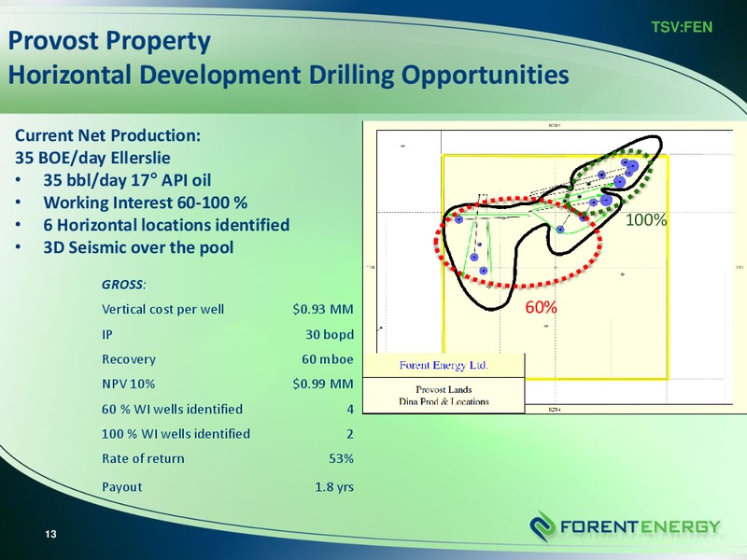Select the '35 BOE/day Ellerslie' line
Image resolution: width=747 pixels, height=560 pixels.
coord(92,158)
